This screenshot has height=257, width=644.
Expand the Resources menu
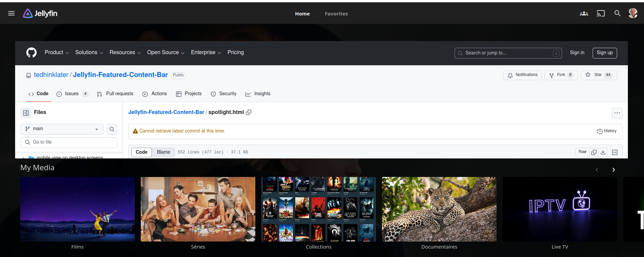click(x=125, y=52)
